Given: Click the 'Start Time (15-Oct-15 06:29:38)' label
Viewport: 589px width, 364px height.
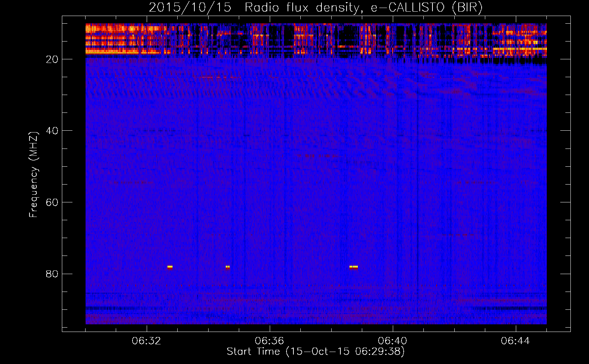Looking at the screenshot, I should (x=316, y=352).
